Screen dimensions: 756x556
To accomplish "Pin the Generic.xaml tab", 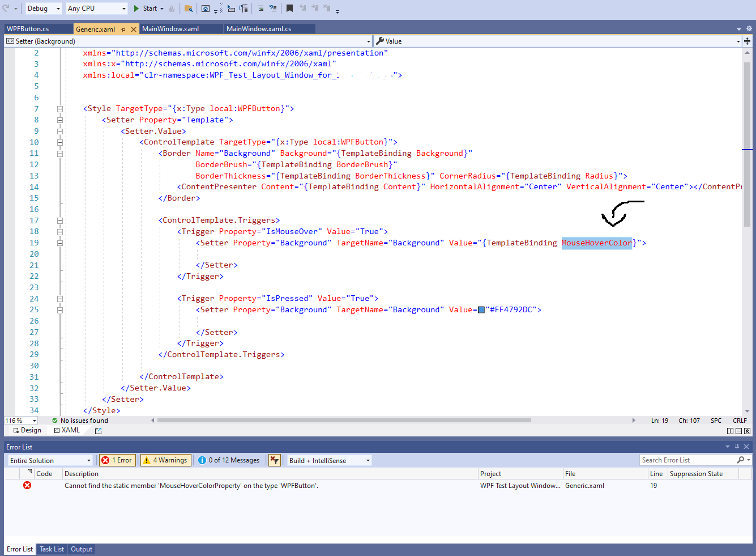I will click(123, 29).
